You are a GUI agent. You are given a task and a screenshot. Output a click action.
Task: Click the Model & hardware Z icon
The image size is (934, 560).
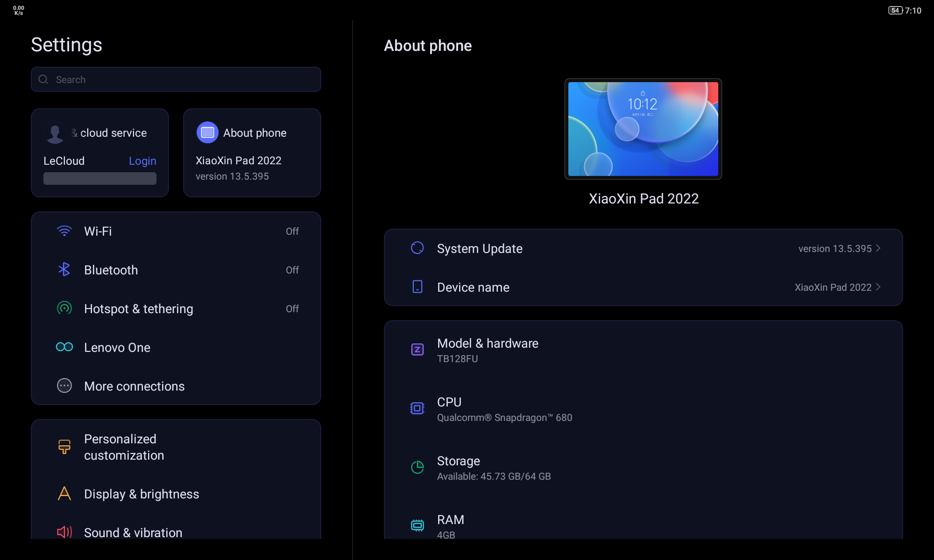[417, 350]
